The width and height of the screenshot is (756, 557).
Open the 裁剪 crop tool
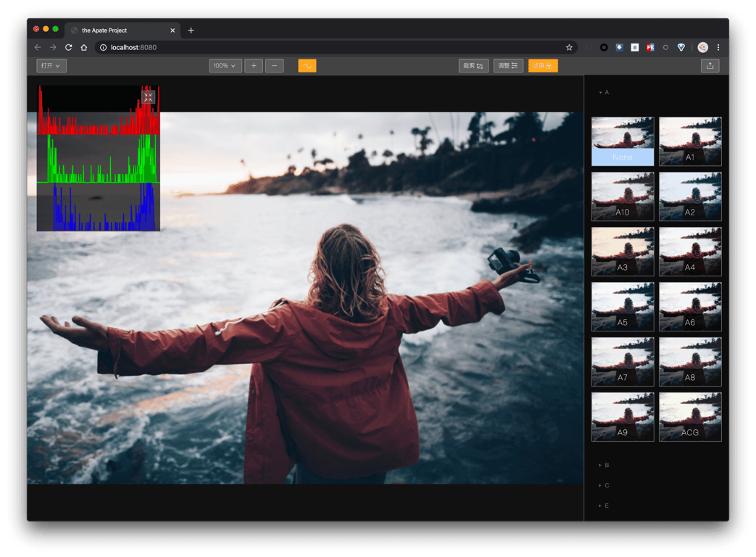473,66
